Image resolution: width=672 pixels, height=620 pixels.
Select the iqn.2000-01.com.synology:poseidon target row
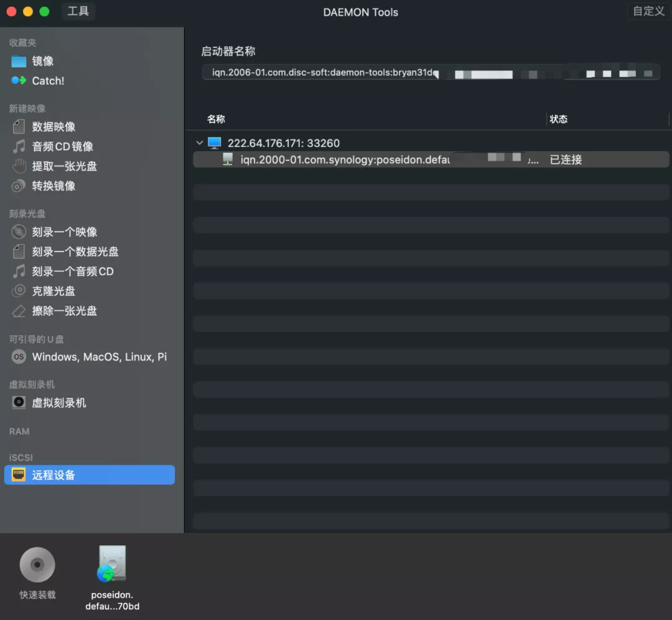pos(431,159)
